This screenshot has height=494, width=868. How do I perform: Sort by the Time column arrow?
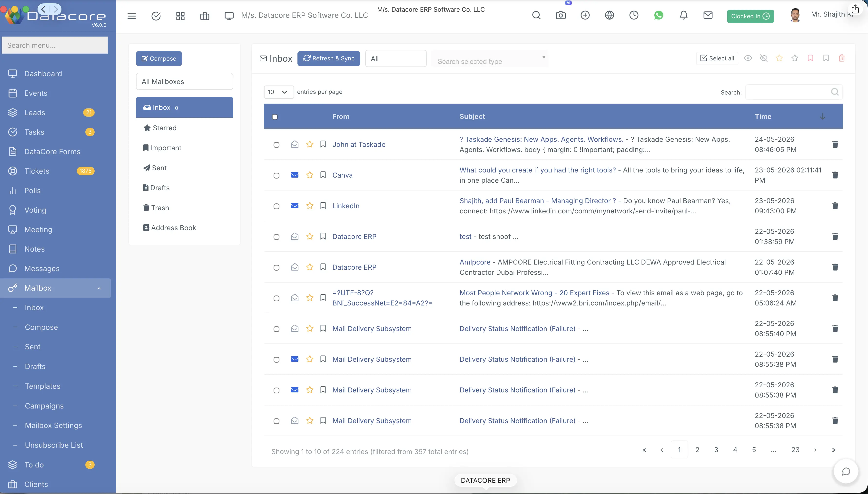coord(822,116)
